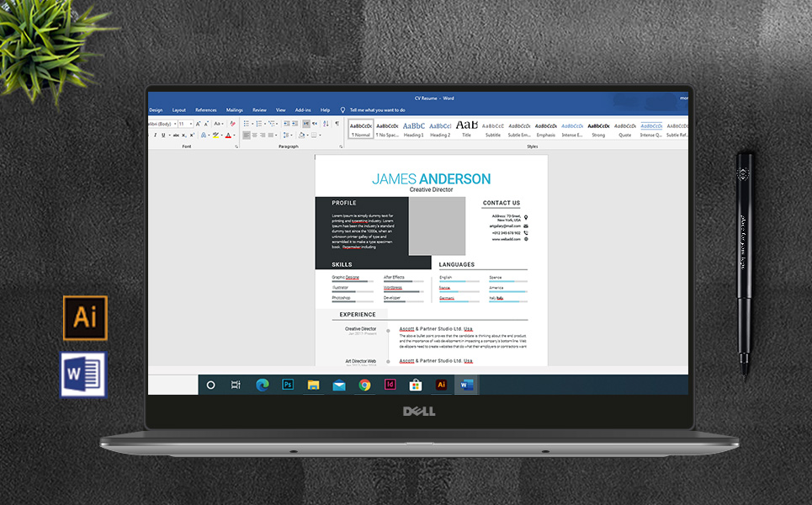Open the Numbering library dropdown arrow
The image size is (812, 505).
point(264,124)
